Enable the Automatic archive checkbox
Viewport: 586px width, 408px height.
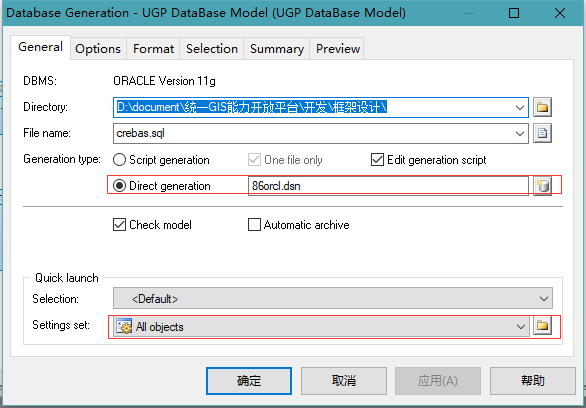pos(254,225)
